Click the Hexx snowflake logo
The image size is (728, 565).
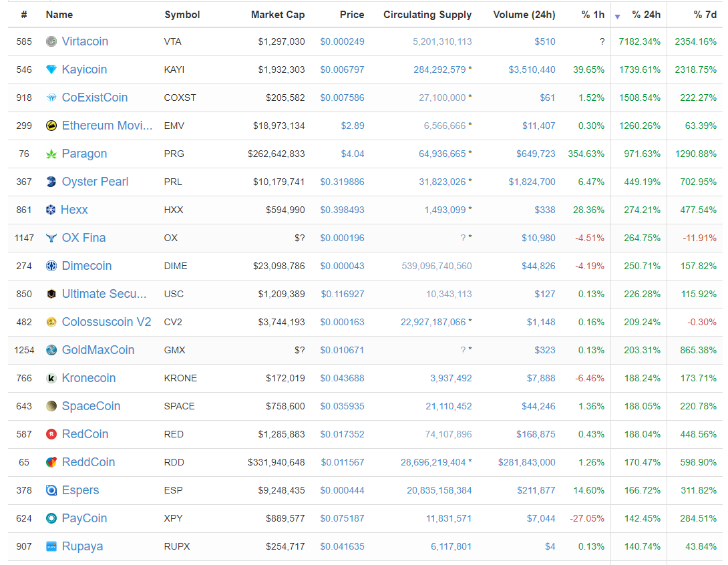pyautogui.click(x=51, y=210)
